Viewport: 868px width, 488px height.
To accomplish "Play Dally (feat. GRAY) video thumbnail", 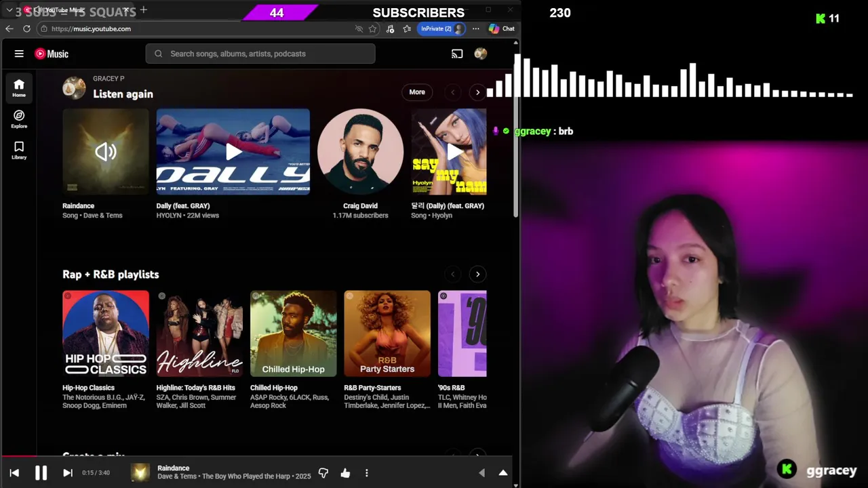I will 233,152.
